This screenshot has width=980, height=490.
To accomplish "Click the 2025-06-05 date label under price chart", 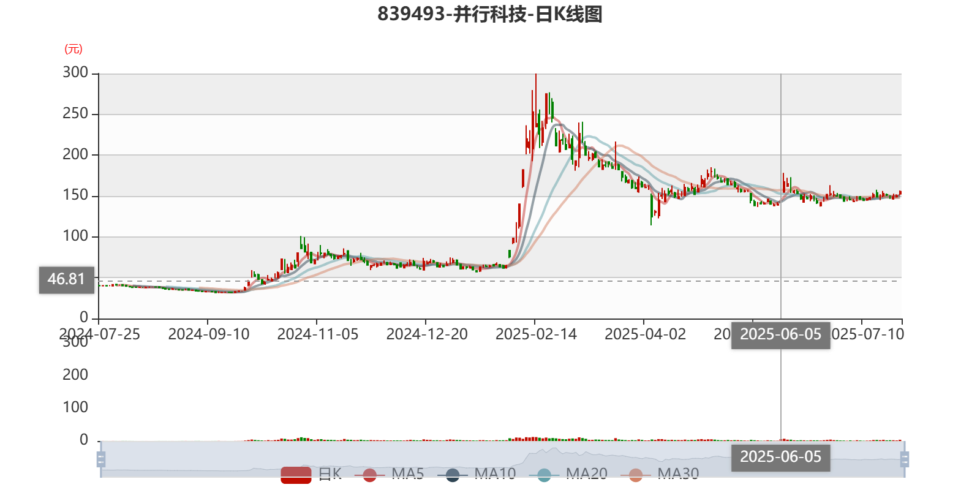I will pos(780,335).
